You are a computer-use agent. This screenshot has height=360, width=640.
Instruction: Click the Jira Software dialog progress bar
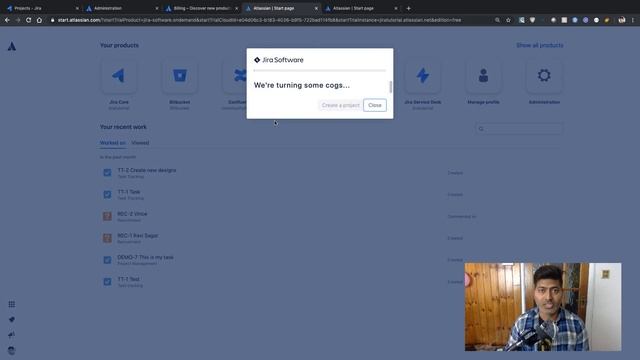click(320, 71)
